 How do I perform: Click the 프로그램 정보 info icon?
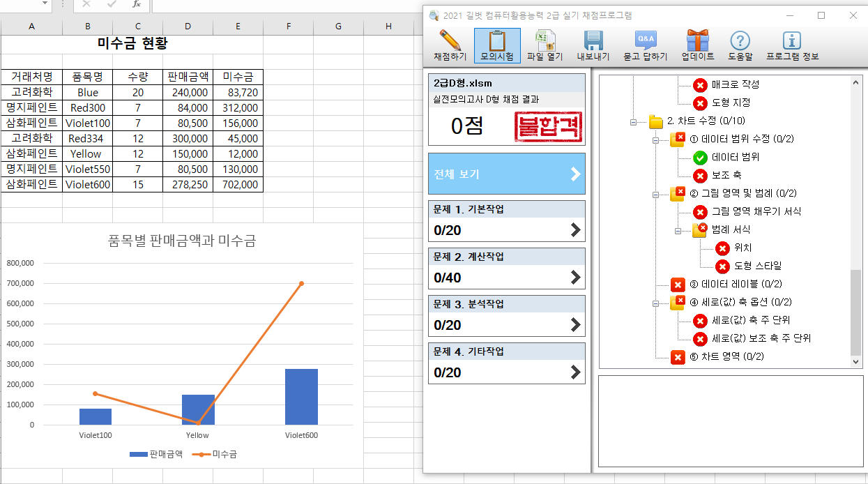(792, 40)
